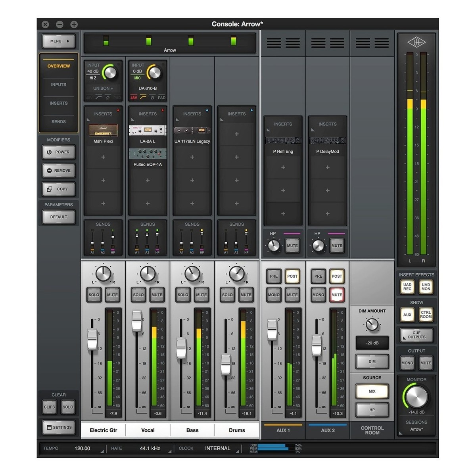The width and height of the screenshot is (476, 476).
Task: Toggle low cut filter on UA 610-B
Action: [x=143, y=98]
